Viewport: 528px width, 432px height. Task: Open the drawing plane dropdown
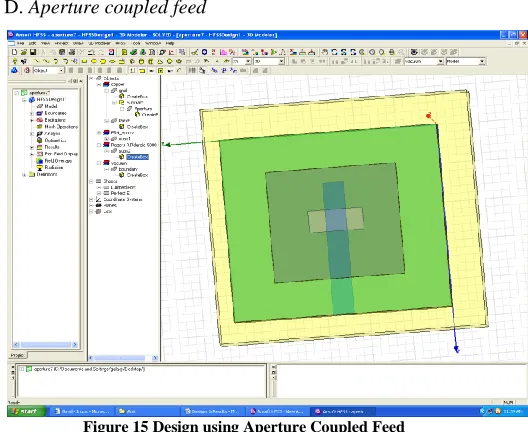tap(248, 61)
